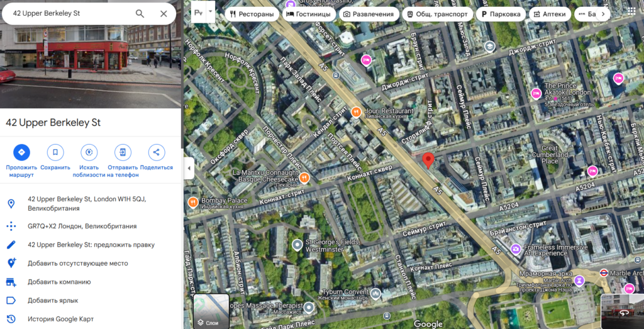Open the Street View thumbnail bottom right

click(623, 311)
